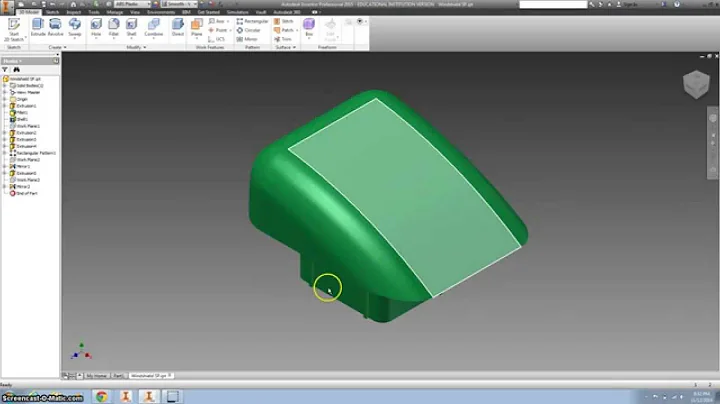The image size is (720, 404).
Task: Click the browser find binoculars icon
Action: point(17,69)
